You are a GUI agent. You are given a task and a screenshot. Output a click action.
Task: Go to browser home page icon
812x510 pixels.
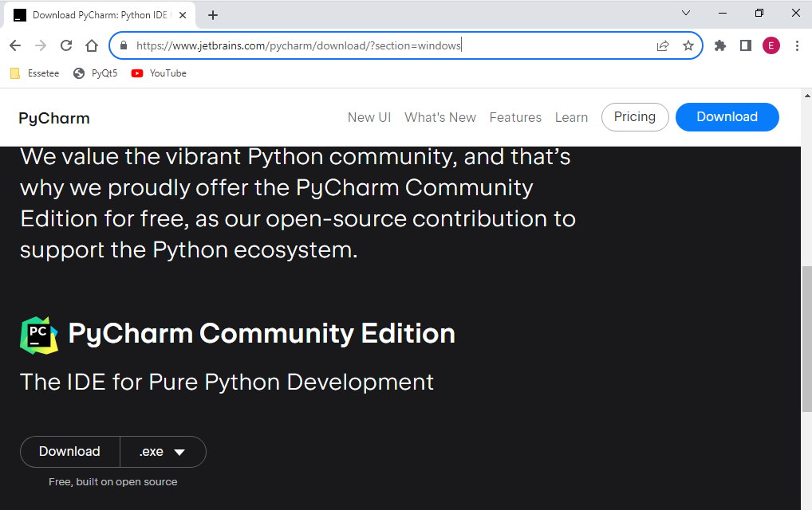[92, 45]
